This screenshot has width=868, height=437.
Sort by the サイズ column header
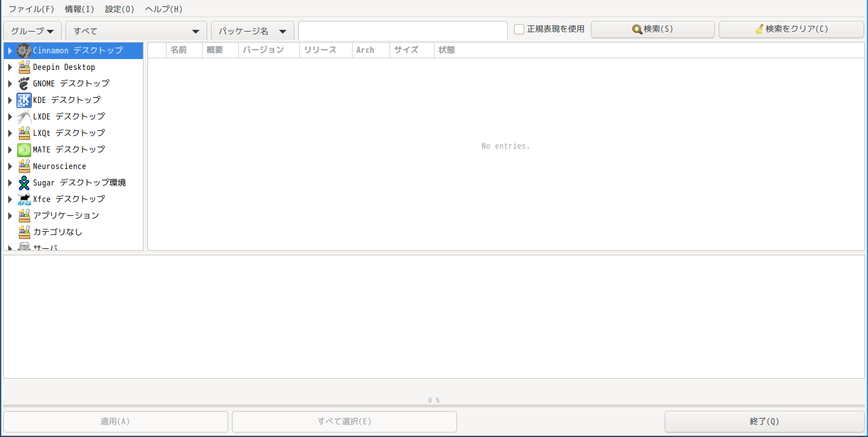click(x=412, y=50)
